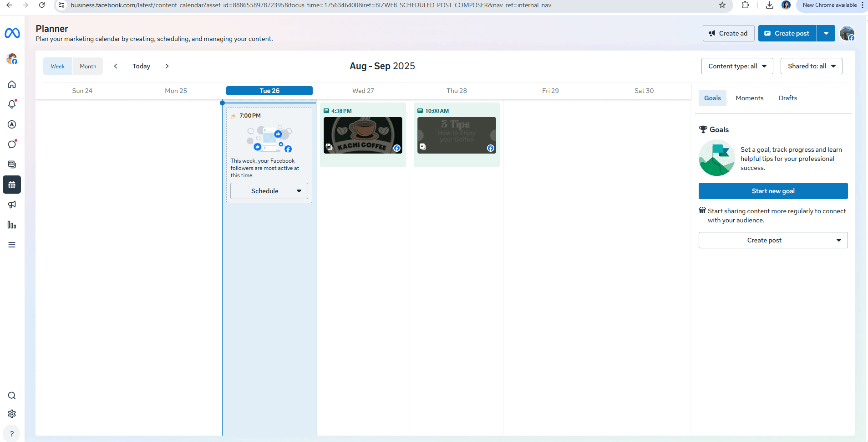The width and height of the screenshot is (868, 442).
Task: Open the Home icon in the left sidebar
Action: pos(12,84)
